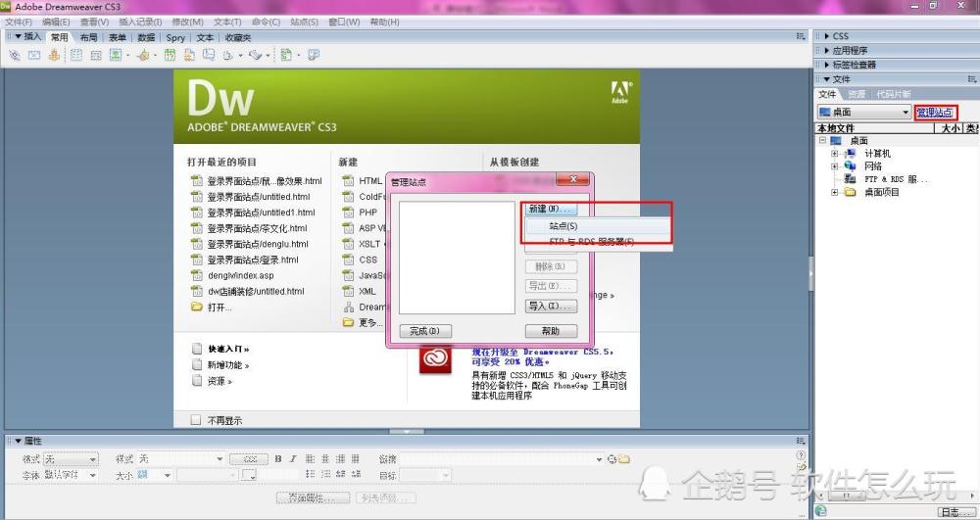Switch to the 资源 panel tab
Screen dimensions: 980x520
click(857, 94)
